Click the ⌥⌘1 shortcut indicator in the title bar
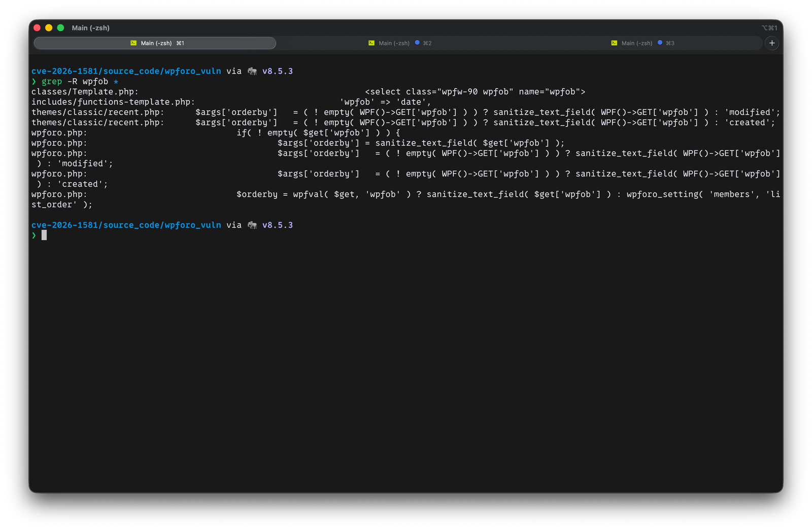 pos(769,28)
